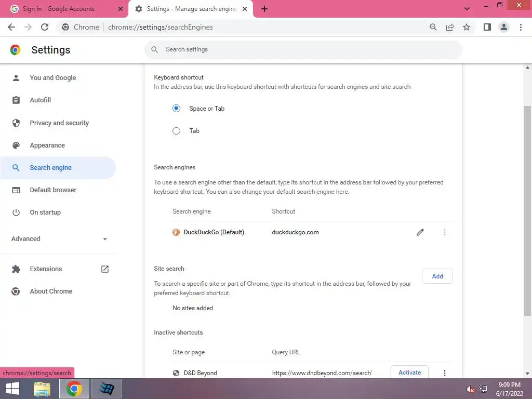Click the address bar URL
The width and height of the screenshot is (532, 399).
(160, 27)
